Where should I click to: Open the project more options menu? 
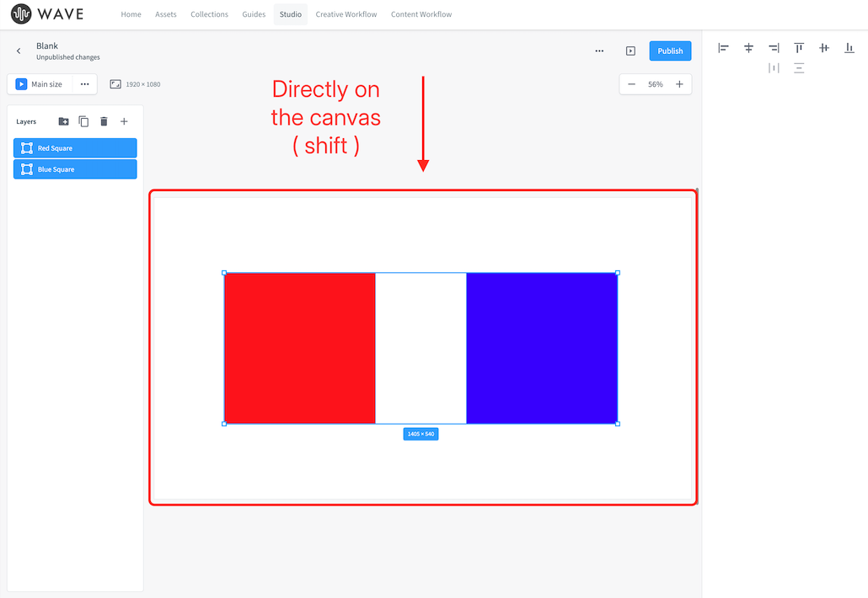tap(599, 51)
